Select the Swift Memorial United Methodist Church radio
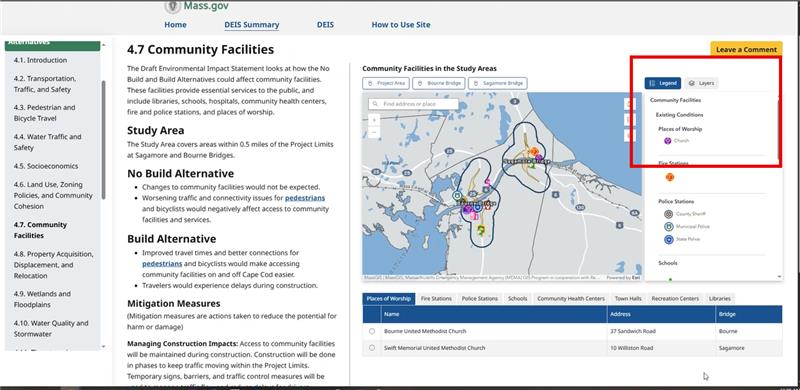This screenshot has height=390, width=800. (371, 348)
